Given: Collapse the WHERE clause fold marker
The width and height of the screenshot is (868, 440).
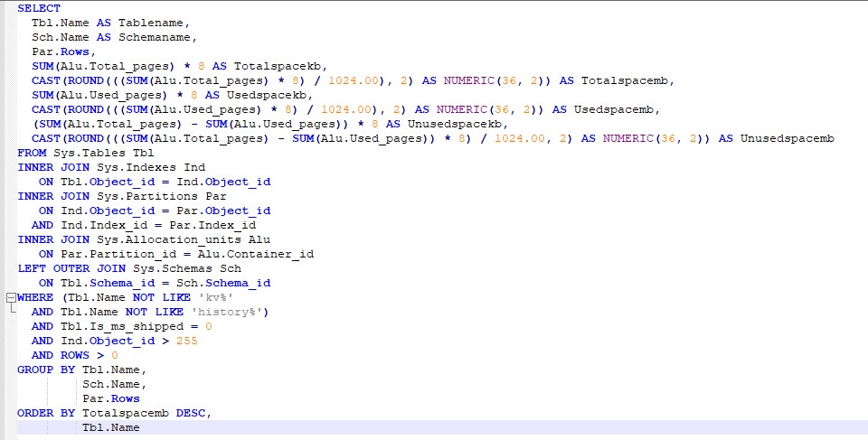Looking at the screenshot, I should 11,298.
